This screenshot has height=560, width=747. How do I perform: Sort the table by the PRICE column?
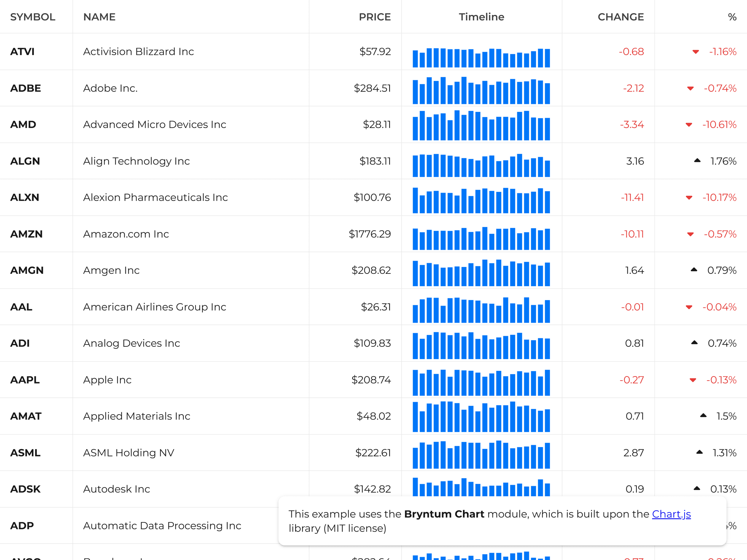click(374, 17)
